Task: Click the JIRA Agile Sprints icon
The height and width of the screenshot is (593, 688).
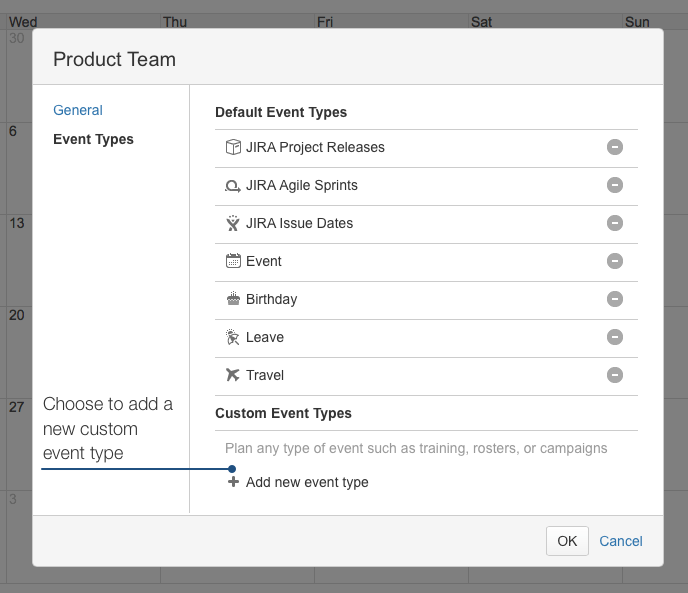Action: coord(233,186)
